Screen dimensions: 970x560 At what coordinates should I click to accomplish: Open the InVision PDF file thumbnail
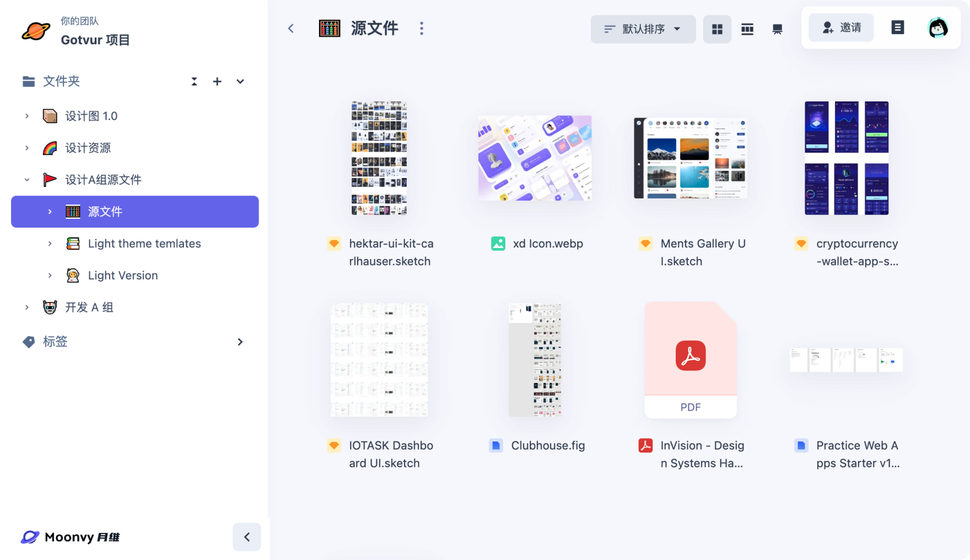point(691,359)
